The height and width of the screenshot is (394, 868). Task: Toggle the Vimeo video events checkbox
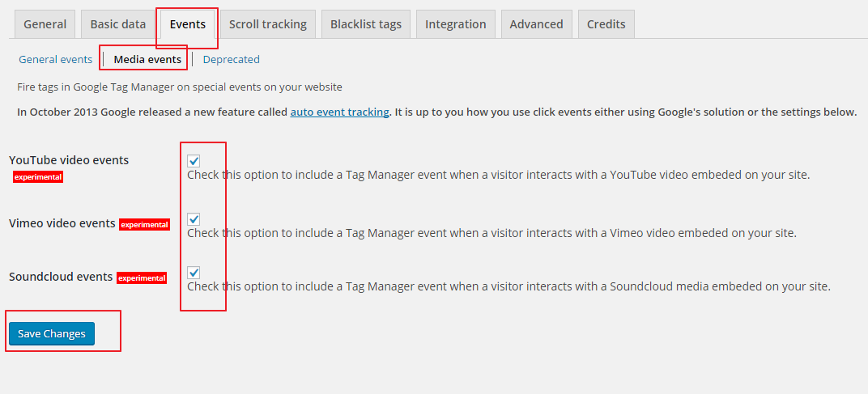(x=194, y=219)
